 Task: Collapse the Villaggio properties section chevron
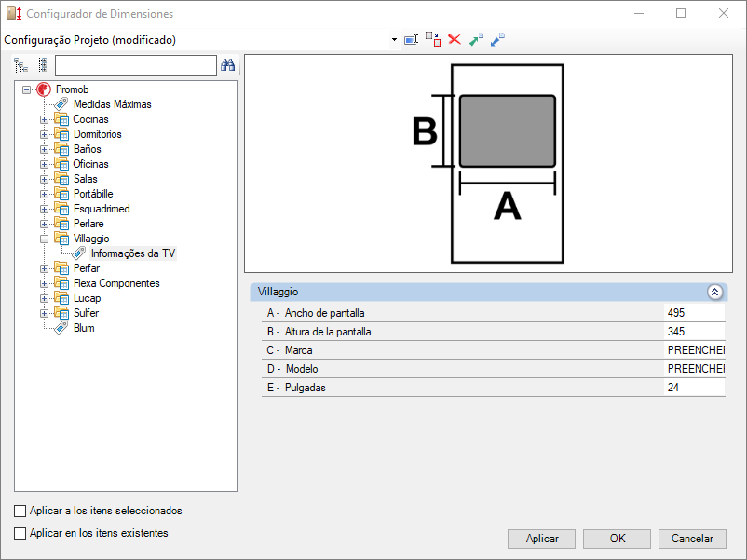(714, 292)
